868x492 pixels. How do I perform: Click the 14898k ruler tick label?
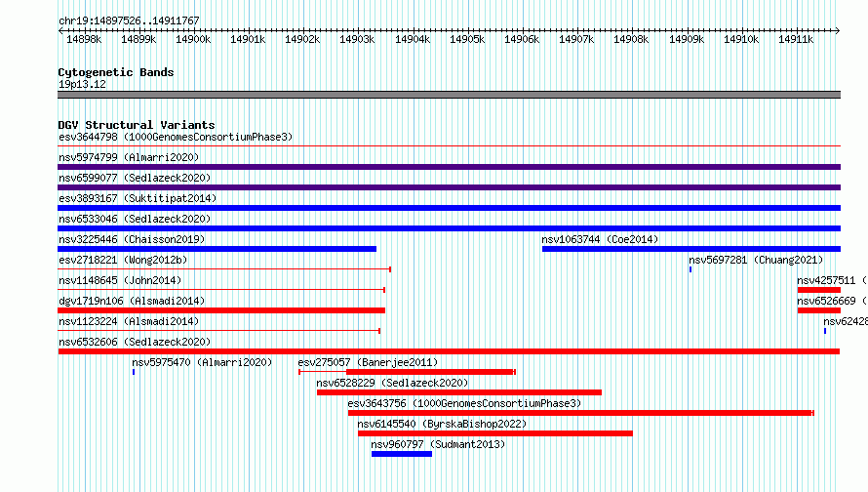84,39
